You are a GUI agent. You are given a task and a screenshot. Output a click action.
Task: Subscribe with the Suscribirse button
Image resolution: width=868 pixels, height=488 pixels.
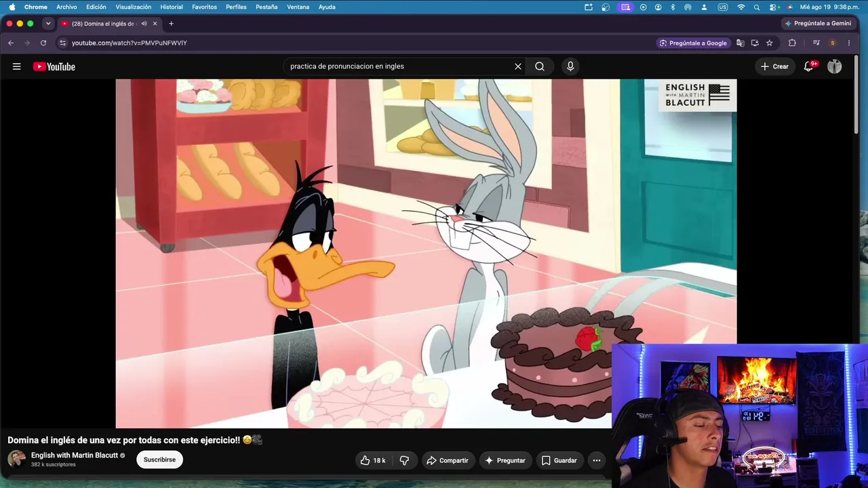(159, 460)
